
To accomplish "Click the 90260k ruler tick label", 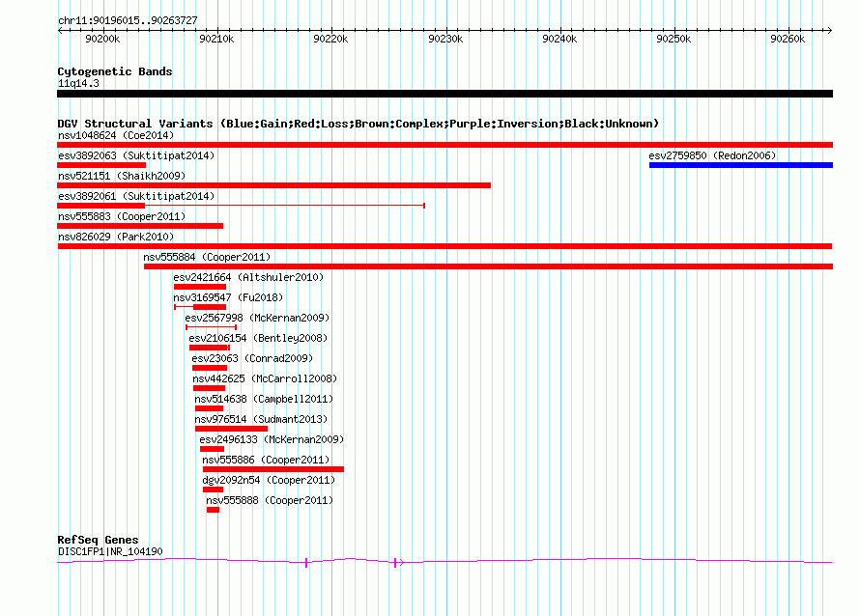I will [788, 39].
